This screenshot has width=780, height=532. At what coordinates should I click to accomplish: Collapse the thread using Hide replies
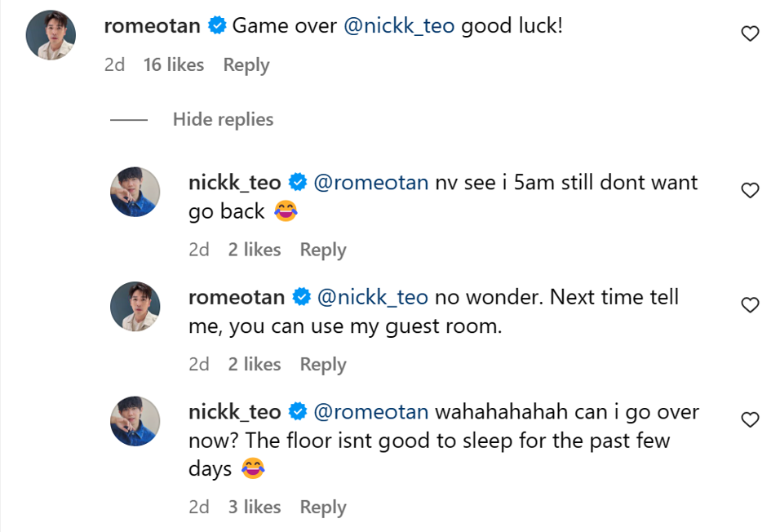223,119
